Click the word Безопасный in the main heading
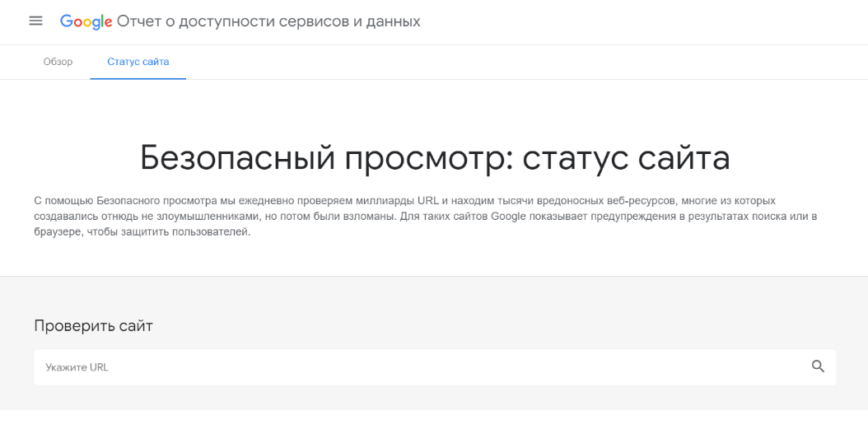 [x=237, y=158]
